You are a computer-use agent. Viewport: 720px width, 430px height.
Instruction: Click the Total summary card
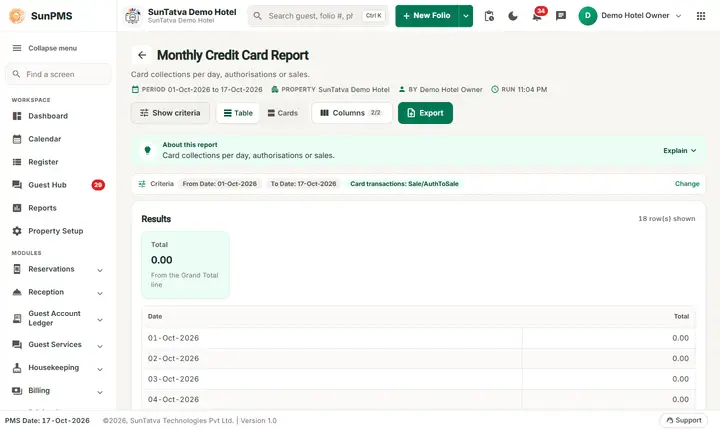coord(186,265)
